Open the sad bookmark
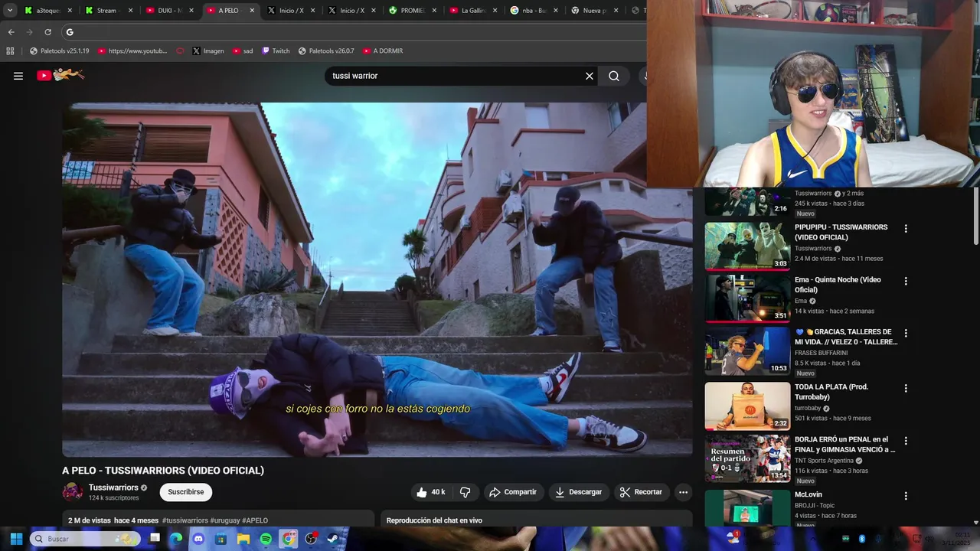 [243, 51]
